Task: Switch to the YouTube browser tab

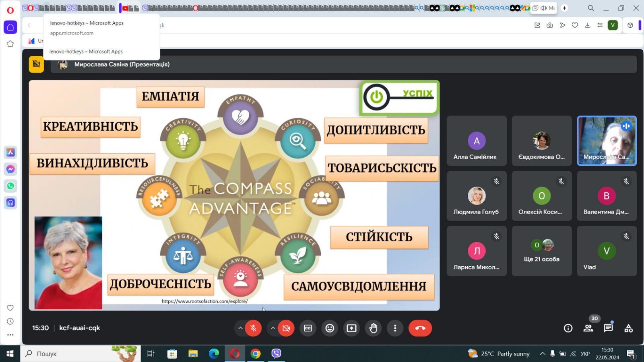Action: (125, 8)
